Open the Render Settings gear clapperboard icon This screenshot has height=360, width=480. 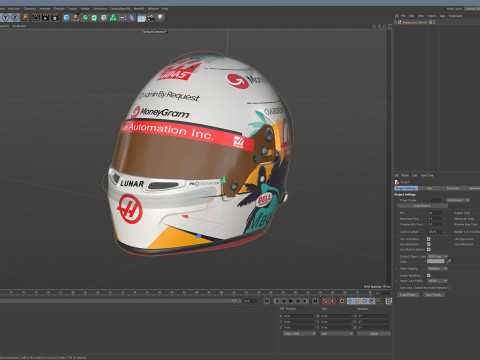[55, 17]
